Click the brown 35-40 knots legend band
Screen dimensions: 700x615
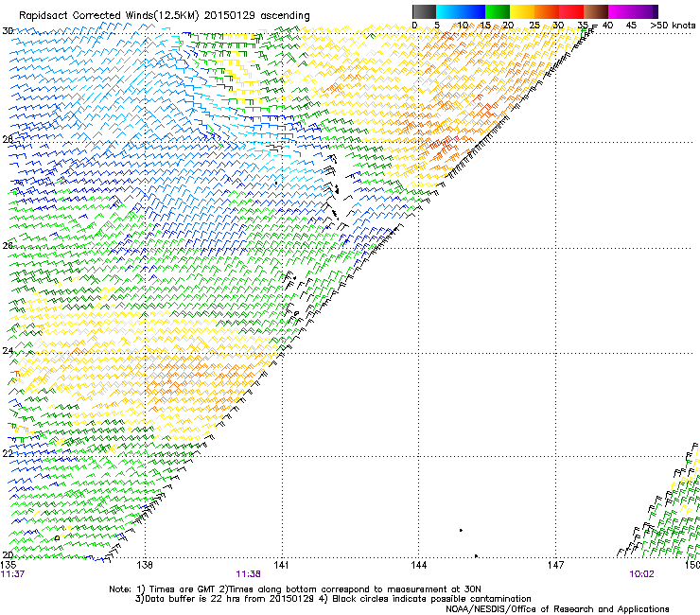coord(596,11)
